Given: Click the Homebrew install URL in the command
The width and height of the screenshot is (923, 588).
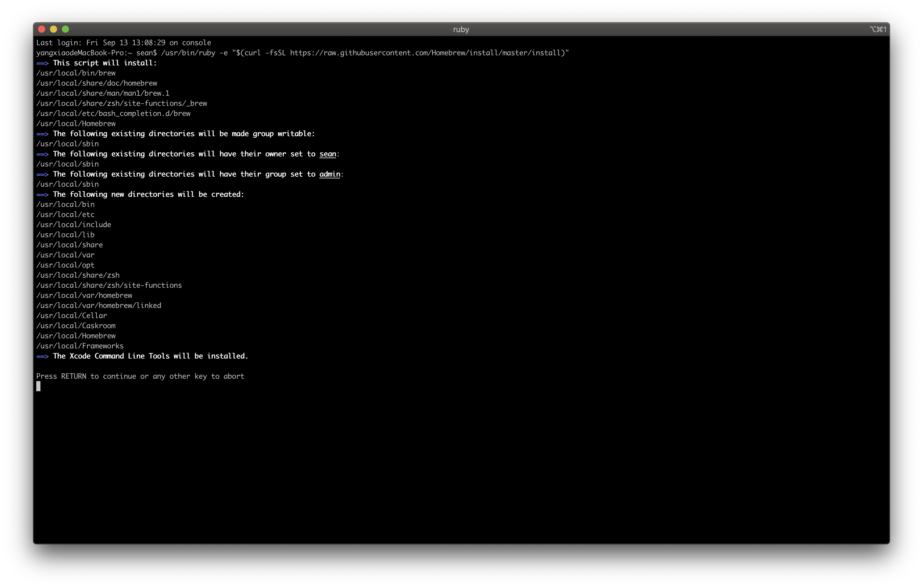Looking at the screenshot, I should [426, 53].
